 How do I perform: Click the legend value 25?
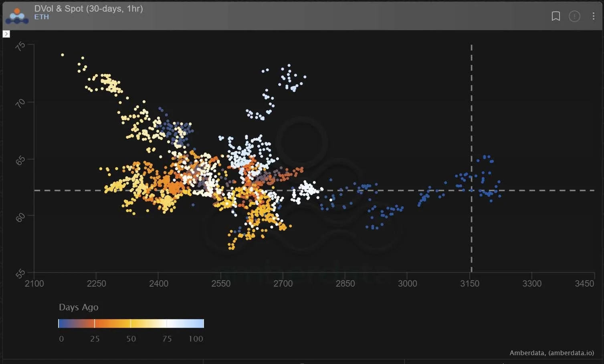tap(95, 339)
